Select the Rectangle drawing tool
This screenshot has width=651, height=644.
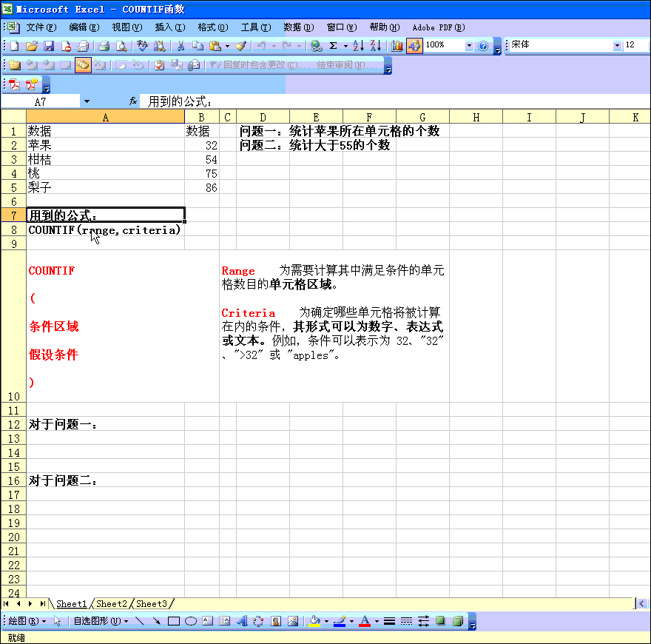(174, 621)
